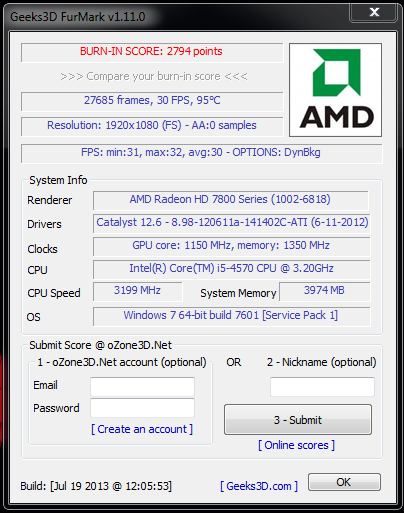Select the Nickname text box
Image resolution: width=404 pixels, height=513 pixels.
pyautogui.click(x=322, y=387)
